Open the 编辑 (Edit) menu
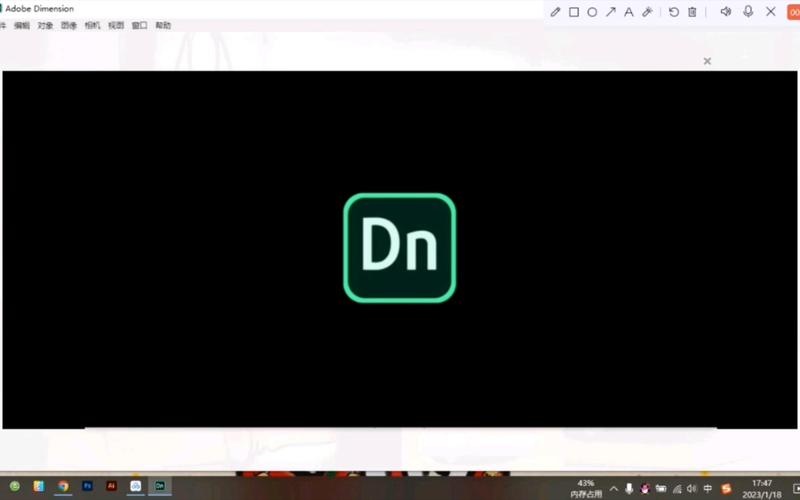Screen dimensions: 800x500 coord(22,26)
